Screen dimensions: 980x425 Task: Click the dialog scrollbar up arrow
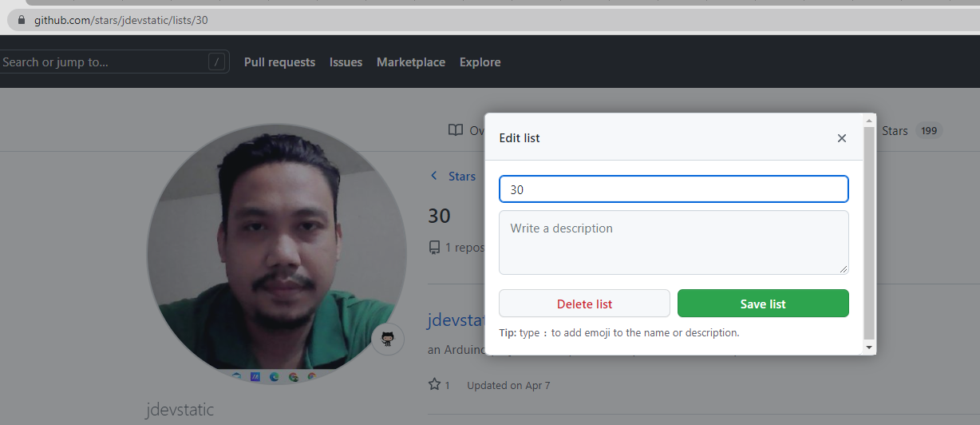(x=870, y=120)
